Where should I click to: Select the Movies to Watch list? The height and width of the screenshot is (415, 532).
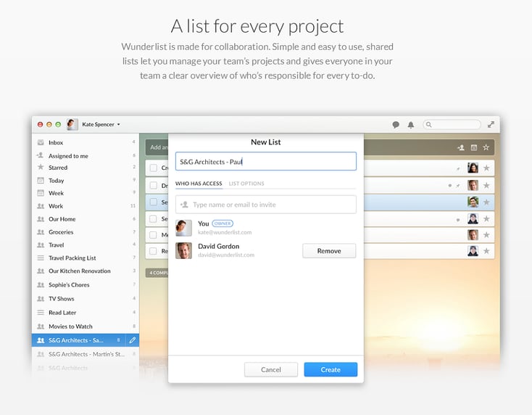click(86, 326)
